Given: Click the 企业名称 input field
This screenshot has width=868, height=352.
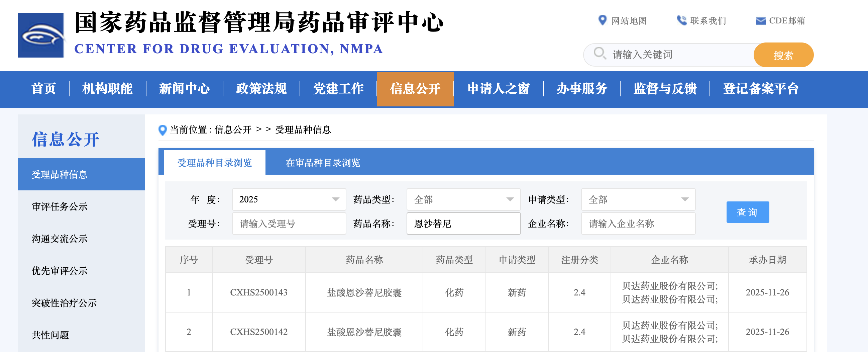Looking at the screenshot, I should pyautogui.click(x=638, y=224).
